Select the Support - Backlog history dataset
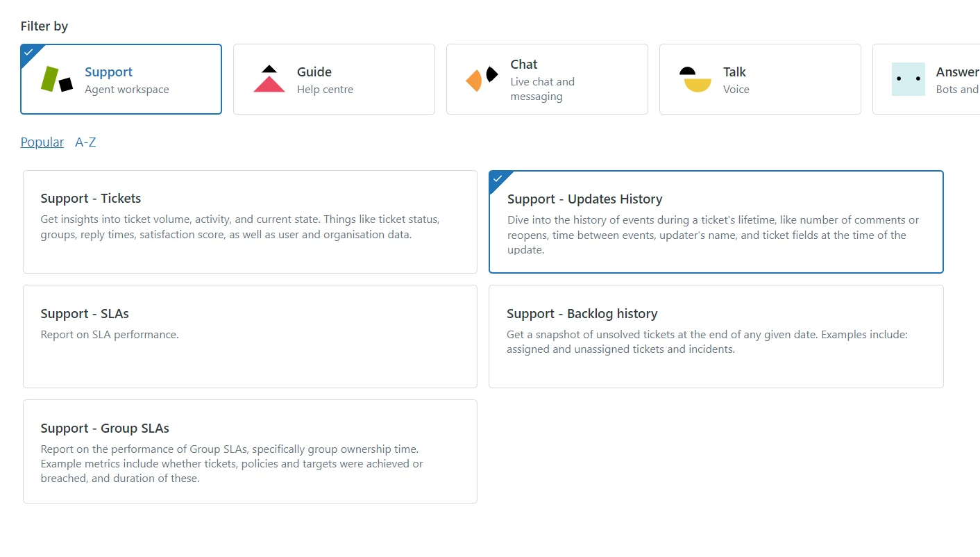980x557 pixels. coord(716,336)
